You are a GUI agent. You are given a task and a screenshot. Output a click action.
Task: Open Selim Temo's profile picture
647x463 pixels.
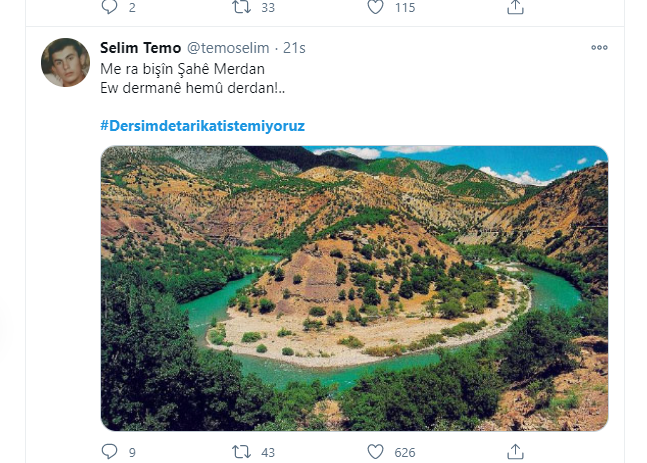coord(66,62)
